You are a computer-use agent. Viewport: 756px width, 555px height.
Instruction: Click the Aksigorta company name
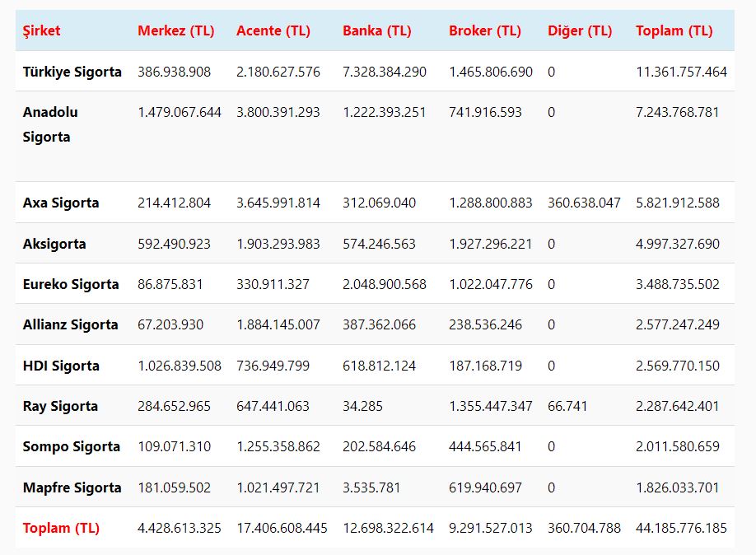[x=54, y=244]
